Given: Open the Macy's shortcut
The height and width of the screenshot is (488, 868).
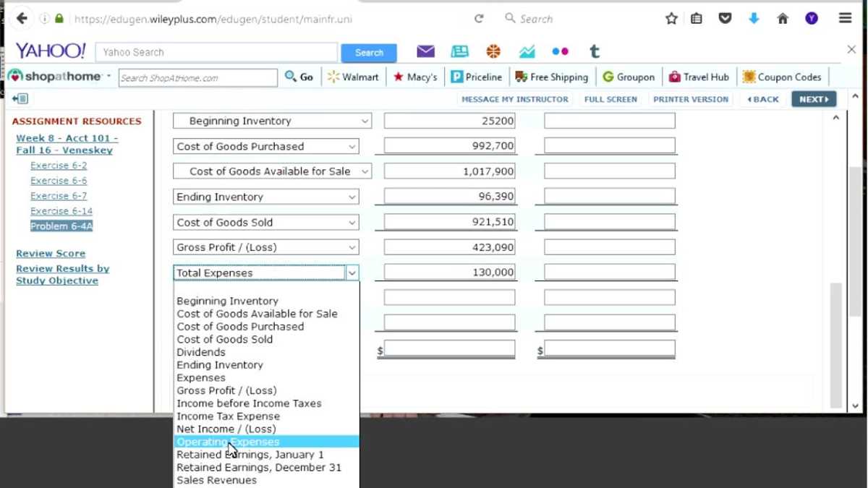Looking at the screenshot, I should click(x=415, y=77).
